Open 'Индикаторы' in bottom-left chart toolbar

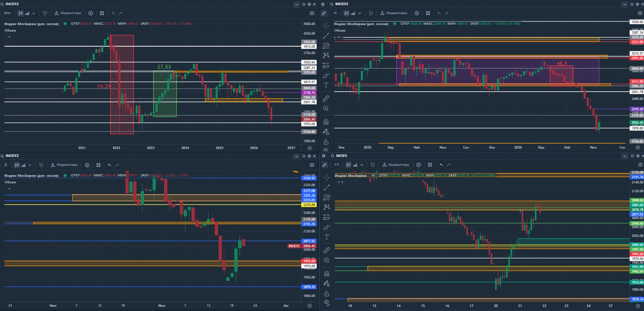64,165
